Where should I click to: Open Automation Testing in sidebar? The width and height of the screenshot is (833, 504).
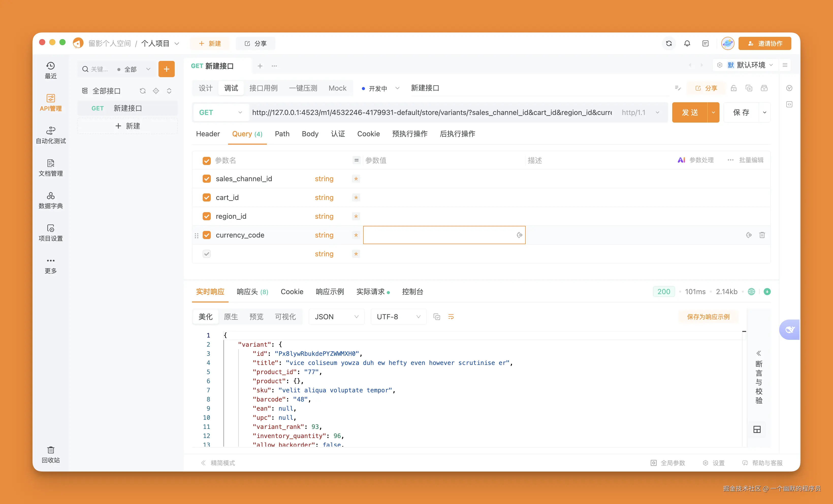click(x=51, y=135)
